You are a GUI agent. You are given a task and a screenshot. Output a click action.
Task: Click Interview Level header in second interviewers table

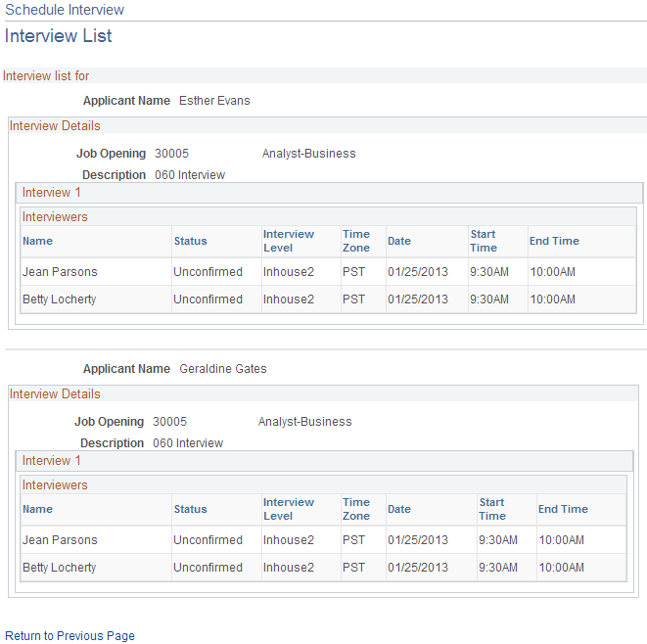click(289, 509)
